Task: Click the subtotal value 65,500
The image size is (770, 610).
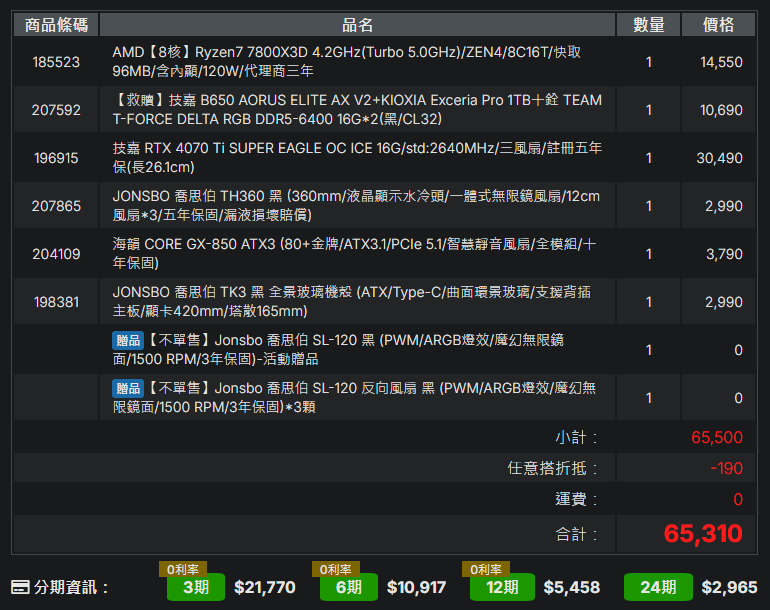Action: (x=717, y=437)
